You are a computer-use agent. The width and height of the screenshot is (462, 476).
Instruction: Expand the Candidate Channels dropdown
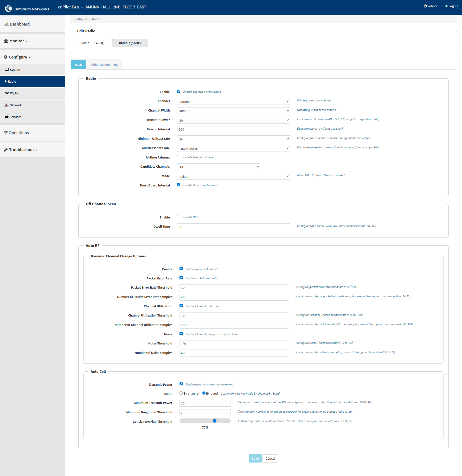point(218,167)
